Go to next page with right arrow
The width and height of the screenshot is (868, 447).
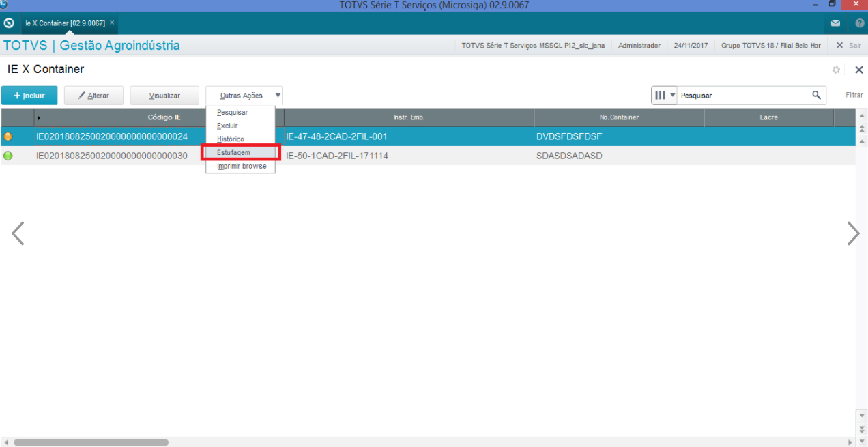click(x=853, y=233)
